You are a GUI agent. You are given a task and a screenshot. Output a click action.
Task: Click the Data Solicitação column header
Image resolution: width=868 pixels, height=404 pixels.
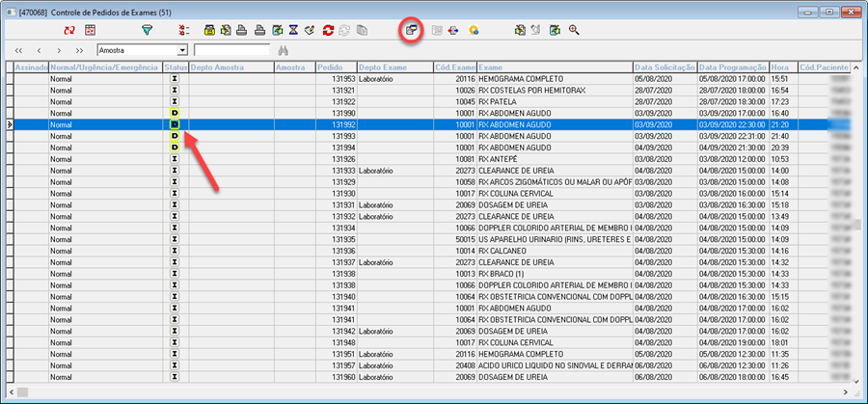[665, 67]
